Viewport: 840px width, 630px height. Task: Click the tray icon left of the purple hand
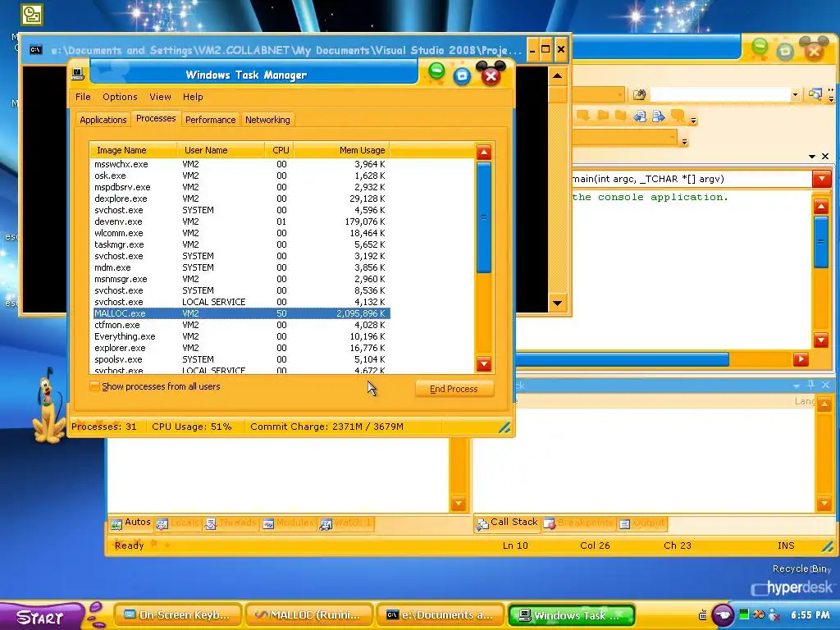702,615
